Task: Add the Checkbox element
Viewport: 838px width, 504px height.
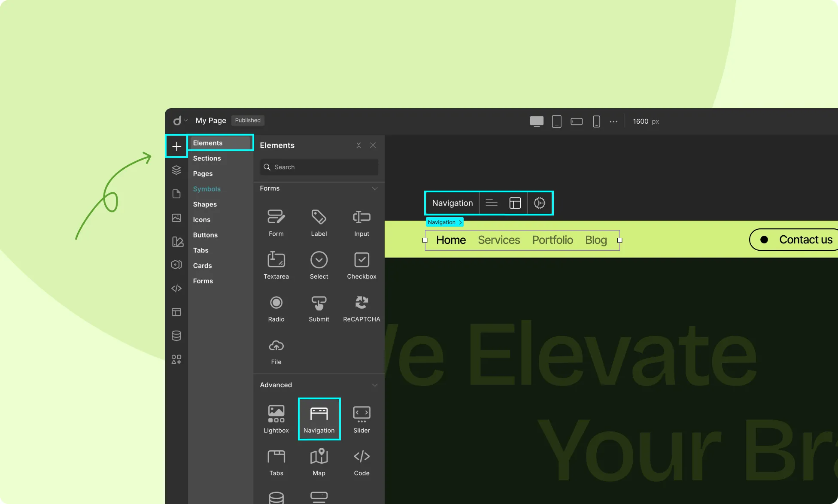Action: [361, 265]
